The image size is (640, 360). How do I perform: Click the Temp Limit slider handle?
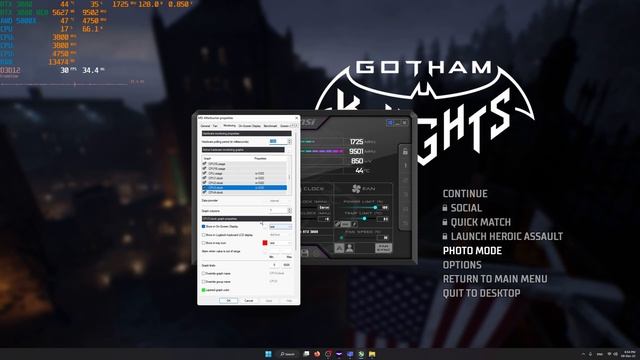[x=364, y=219]
